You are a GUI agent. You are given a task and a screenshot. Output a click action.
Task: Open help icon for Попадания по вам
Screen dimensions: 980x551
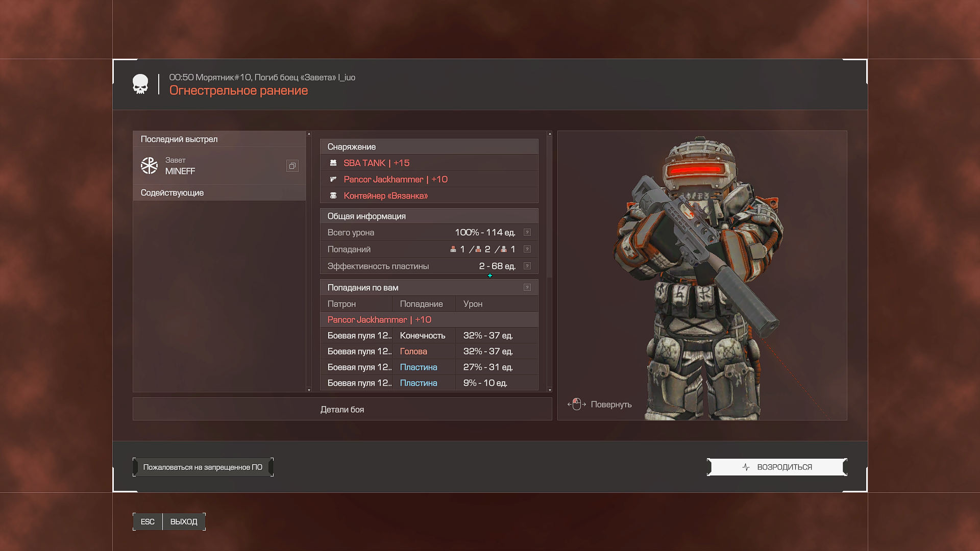[x=527, y=288]
